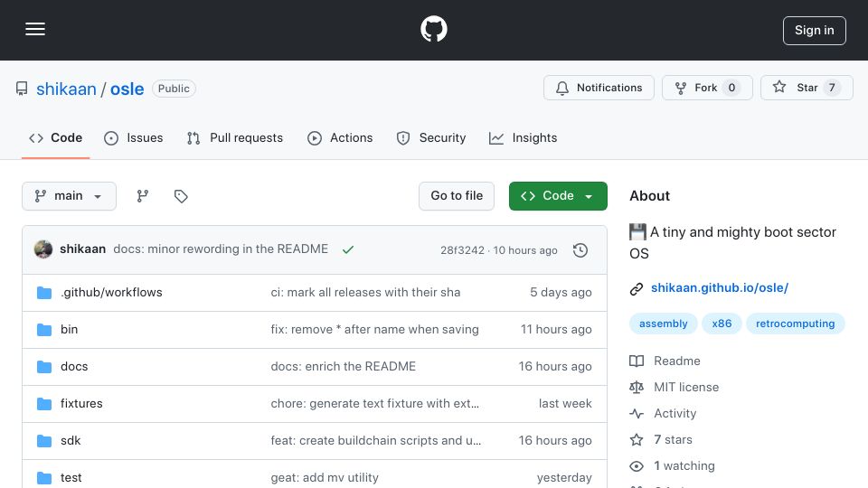Select the assembly topic tag
This screenshot has width=868, height=488.
click(x=663, y=324)
